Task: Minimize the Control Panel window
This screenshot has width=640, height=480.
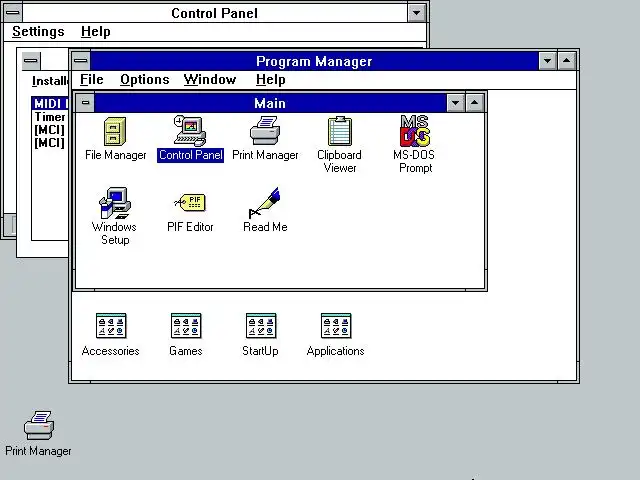Action: coord(416,13)
